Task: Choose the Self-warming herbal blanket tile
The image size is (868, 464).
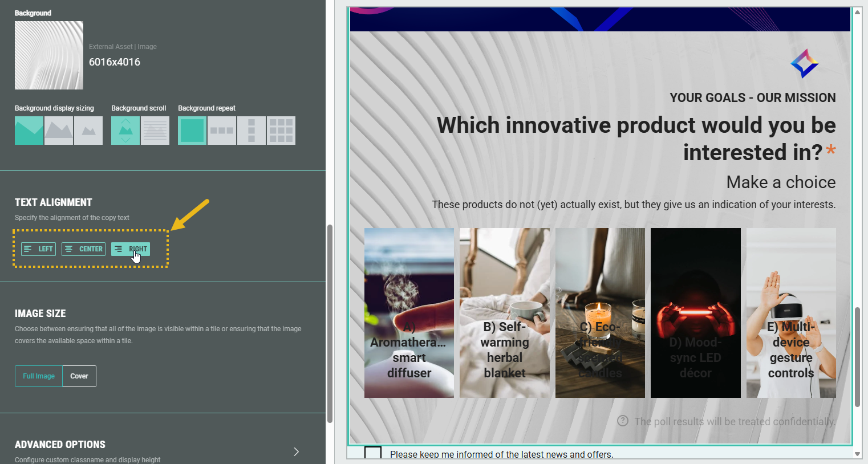Action: click(x=505, y=313)
